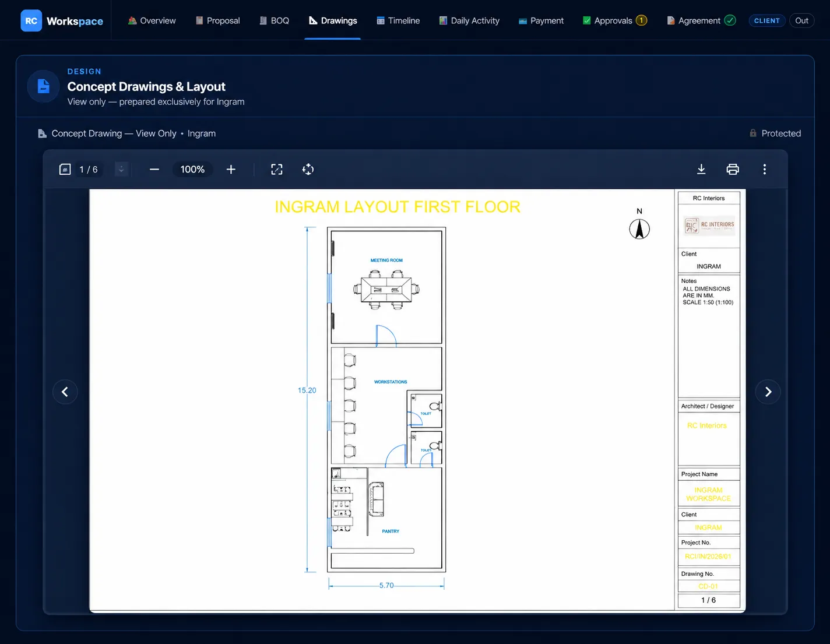Click the 'PANTRY' label on plan
Image resolution: width=830 pixels, height=644 pixels.
coord(391,532)
